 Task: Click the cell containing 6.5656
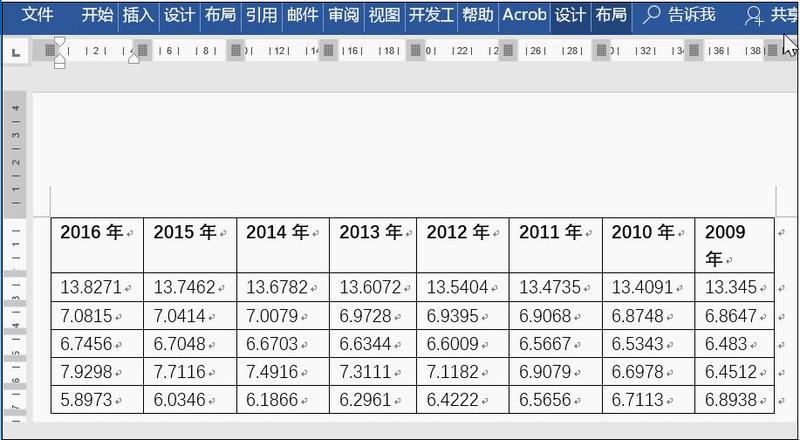click(556, 400)
